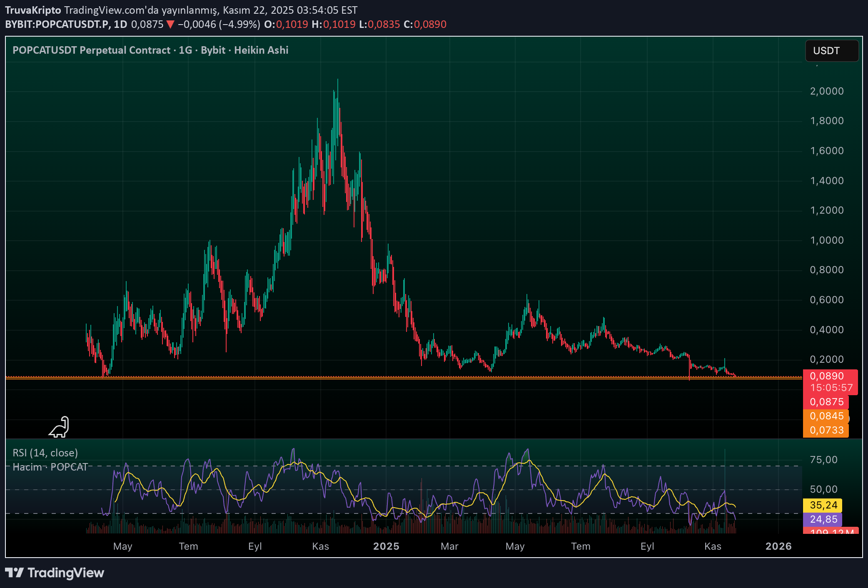Click the yellow 35,24 RSI value tag
The image size is (868, 588).
823,505
